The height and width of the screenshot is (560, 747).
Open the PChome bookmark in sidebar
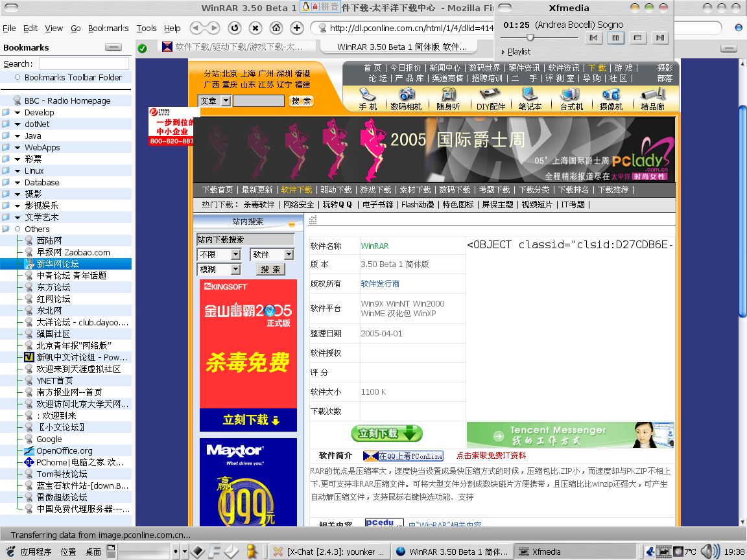(80, 462)
